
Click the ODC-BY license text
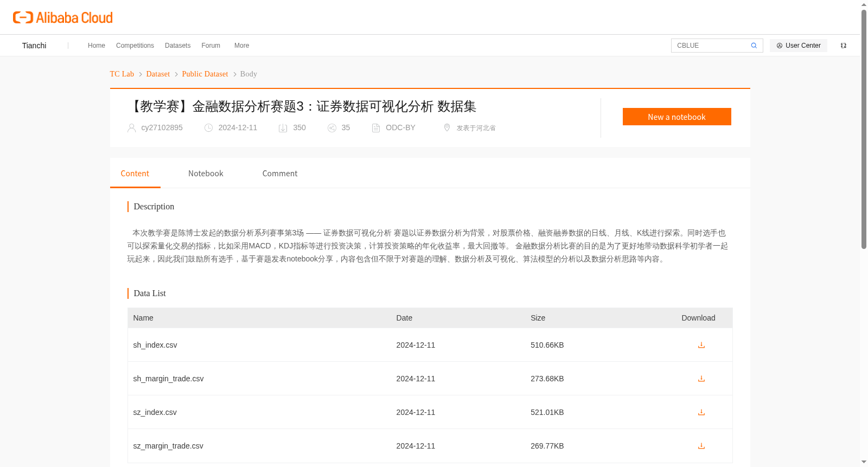pyautogui.click(x=400, y=127)
